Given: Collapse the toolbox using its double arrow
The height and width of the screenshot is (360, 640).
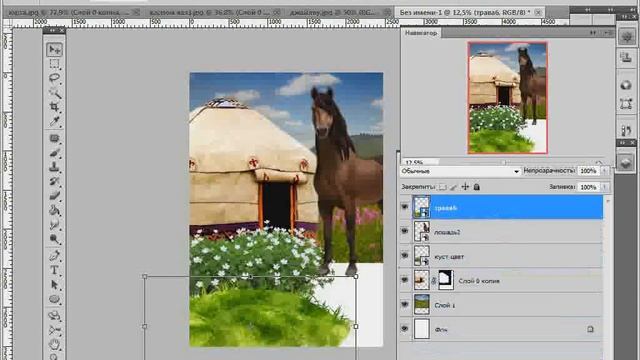Looking at the screenshot, I should pos(52,30).
